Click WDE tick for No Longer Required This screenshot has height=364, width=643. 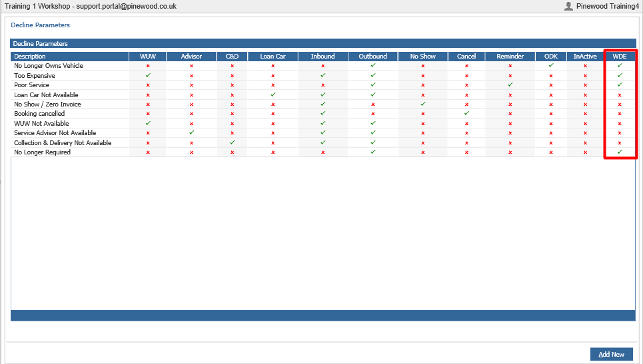coord(620,152)
